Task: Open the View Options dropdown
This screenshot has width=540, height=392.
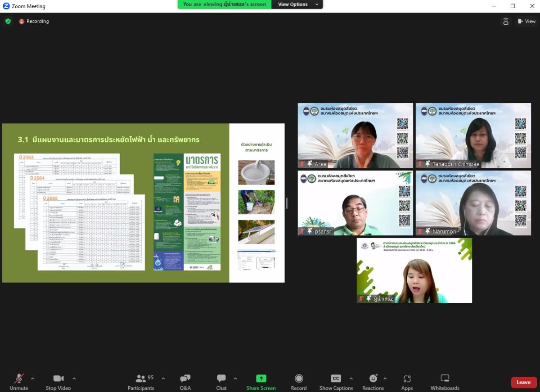Action: [x=297, y=5]
